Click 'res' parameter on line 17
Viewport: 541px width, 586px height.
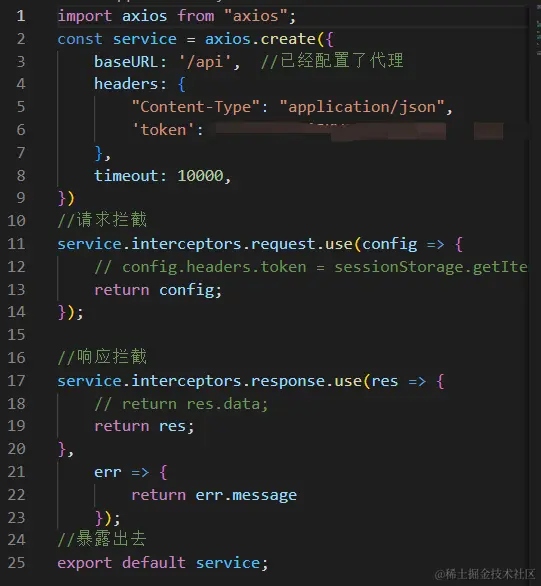pos(385,381)
